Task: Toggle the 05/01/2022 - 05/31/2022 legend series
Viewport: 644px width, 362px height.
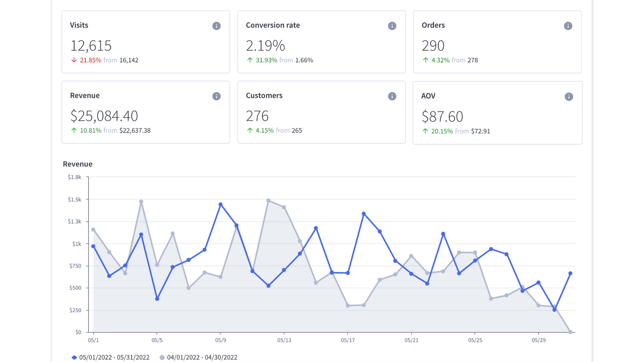Action: point(111,357)
